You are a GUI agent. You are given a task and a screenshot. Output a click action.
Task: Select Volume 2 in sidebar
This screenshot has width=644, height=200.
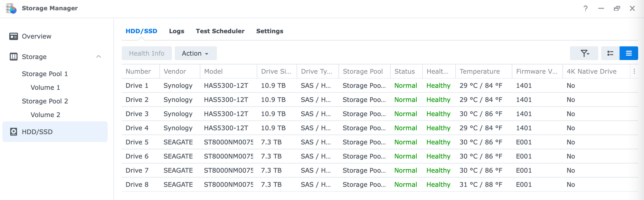pyautogui.click(x=45, y=115)
